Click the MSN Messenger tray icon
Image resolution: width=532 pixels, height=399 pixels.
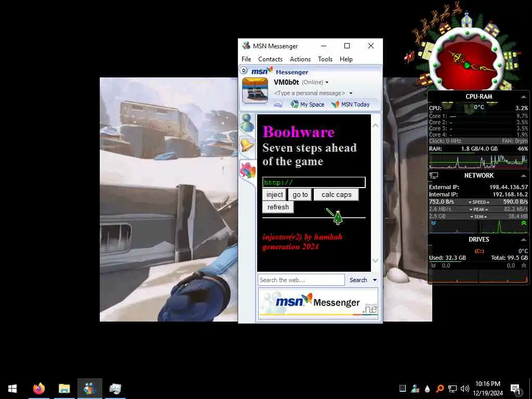click(x=415, y=389)
